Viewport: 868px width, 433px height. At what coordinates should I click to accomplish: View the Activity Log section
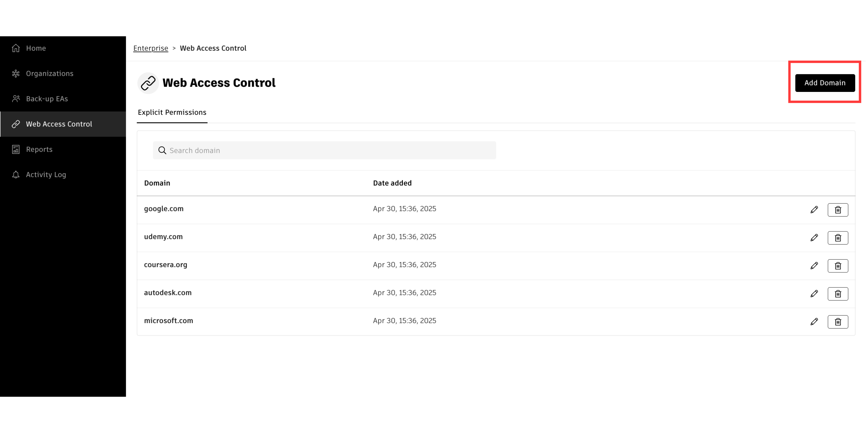(46, 175)
